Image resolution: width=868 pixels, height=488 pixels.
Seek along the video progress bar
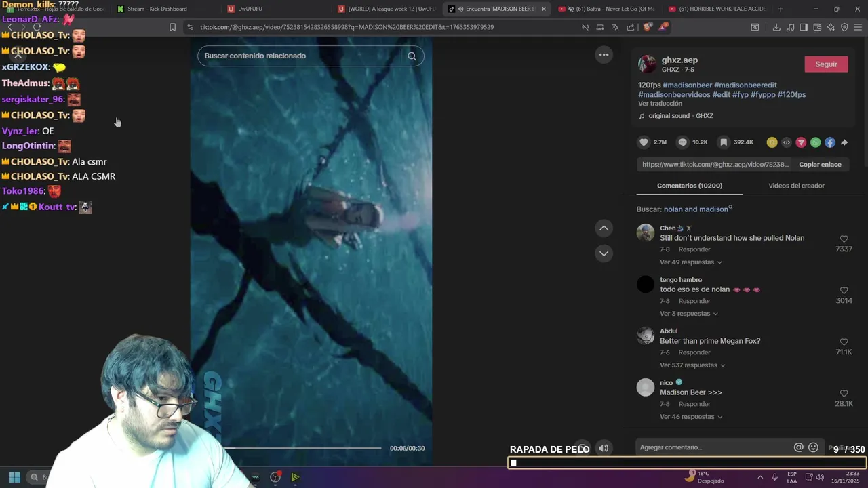[x=302, y=448]
